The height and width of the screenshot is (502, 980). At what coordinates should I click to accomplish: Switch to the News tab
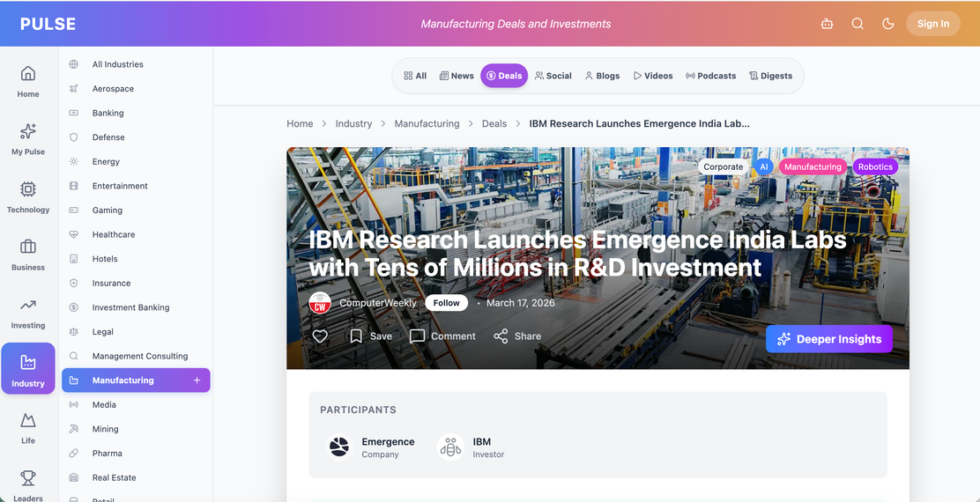point(457,76)
